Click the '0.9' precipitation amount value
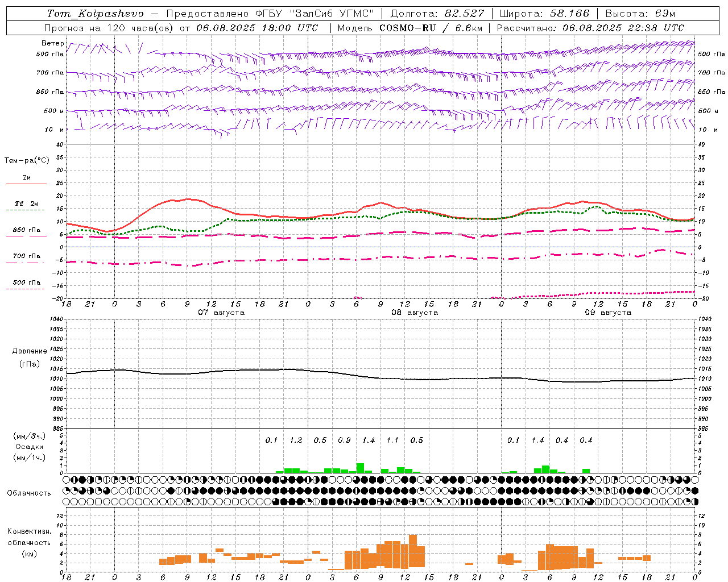This screenshot has height=582, width=728. tap(344, 440)
